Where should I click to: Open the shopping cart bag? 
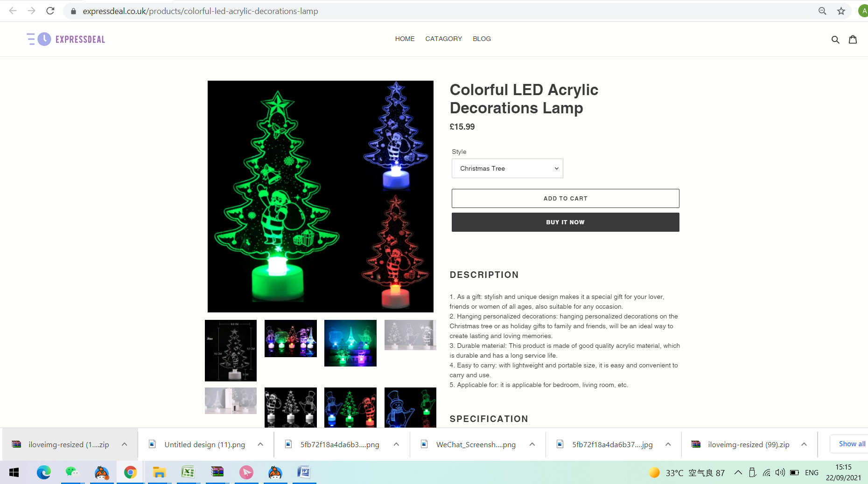pos(853,39)
